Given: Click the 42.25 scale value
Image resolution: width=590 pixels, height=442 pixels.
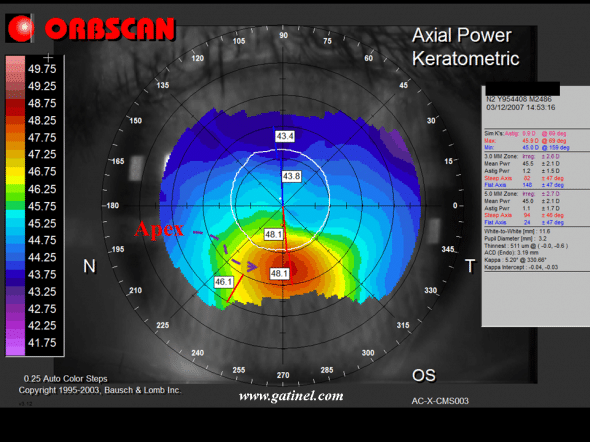Looking at the screenshot, I should tap(42, 325).
